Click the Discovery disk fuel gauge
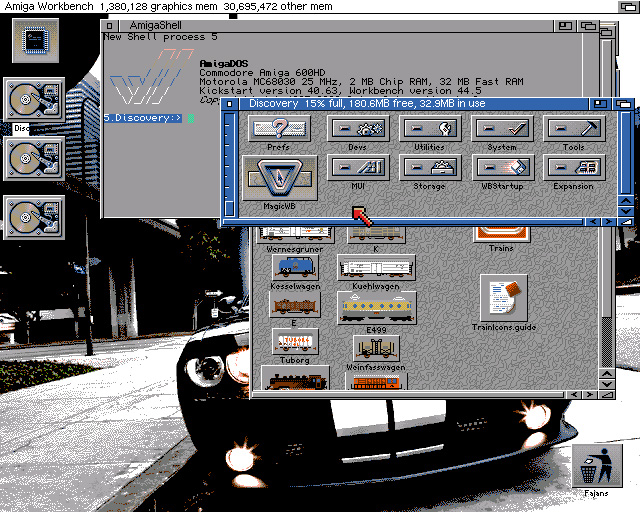This screenshot has width=640, height=512. (229, 165)
